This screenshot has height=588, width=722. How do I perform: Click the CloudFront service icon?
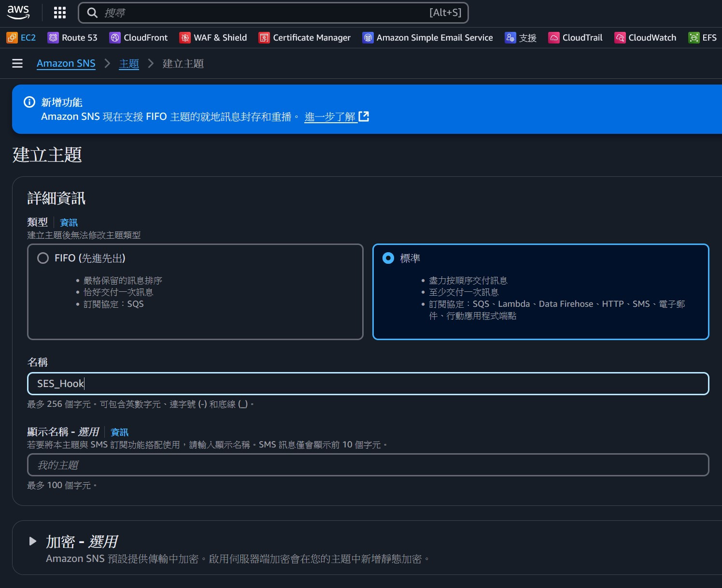[x=115, y=38]
